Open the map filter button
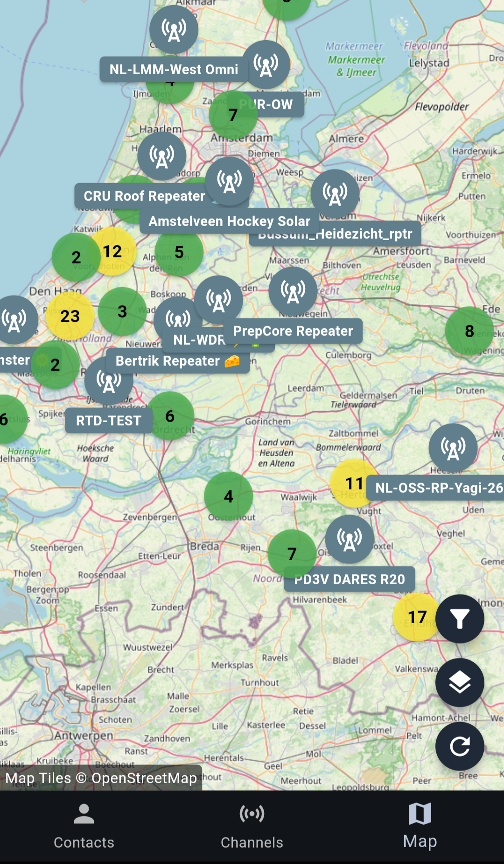504x864 pixels. [460, 619]
